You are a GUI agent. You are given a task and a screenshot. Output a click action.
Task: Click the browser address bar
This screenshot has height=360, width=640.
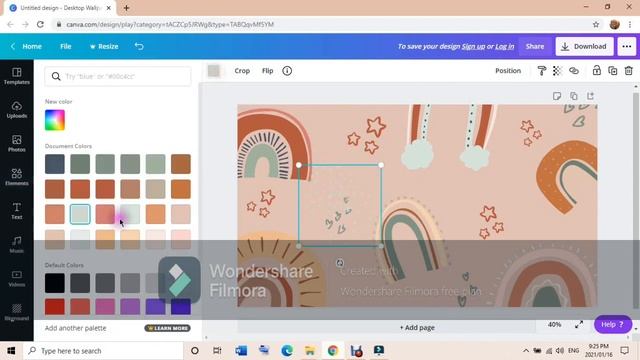322,24
